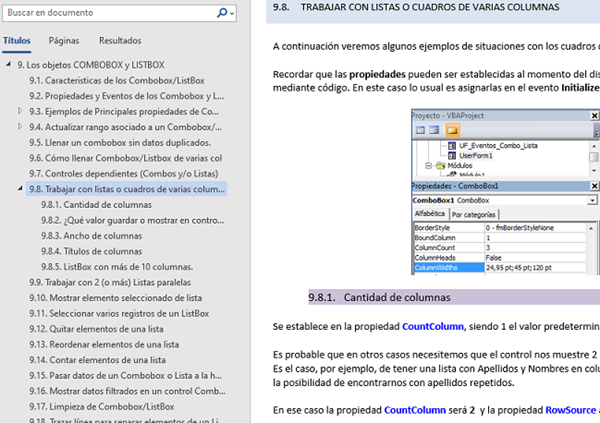The image size is (600, 423).
Task: Expand heading 9.3 Ejemplos de Principales propiedades
Action: tap(22, 111)
